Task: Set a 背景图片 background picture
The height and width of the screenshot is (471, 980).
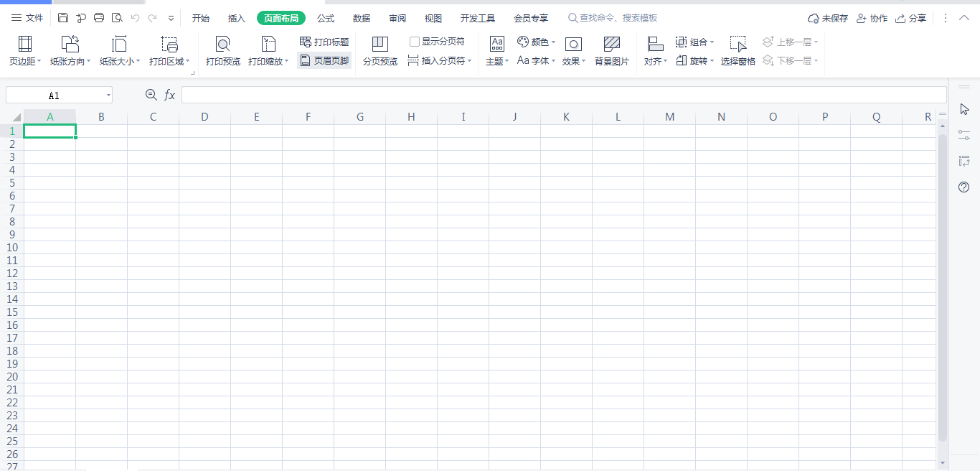Action: 612,51
